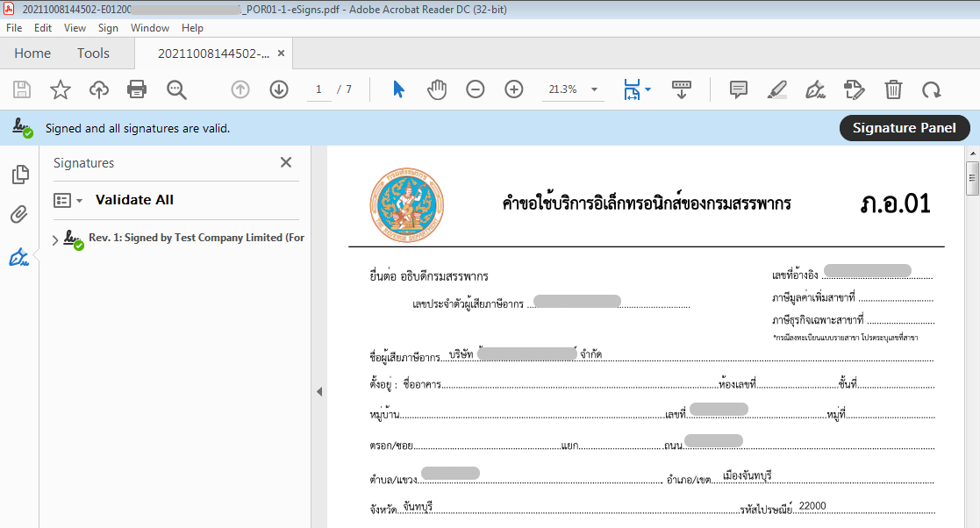
Task: Open signatures options list dropdown
Action: 68,201
